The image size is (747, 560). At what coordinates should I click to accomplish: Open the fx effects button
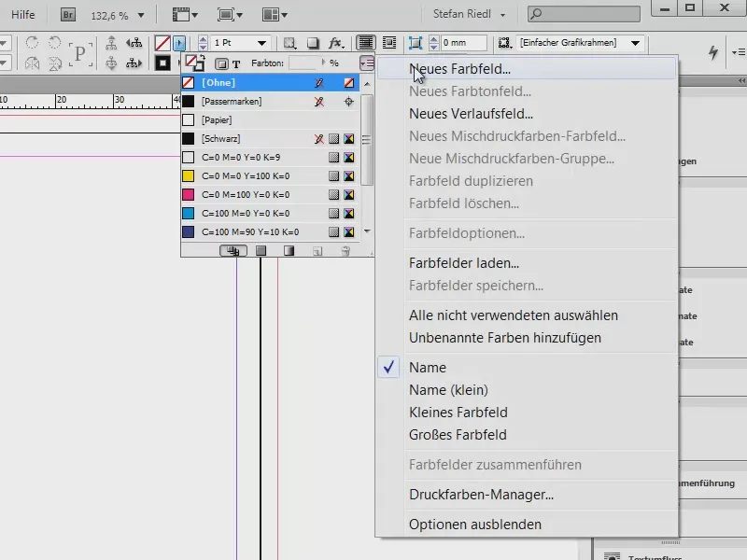(336, 43)
